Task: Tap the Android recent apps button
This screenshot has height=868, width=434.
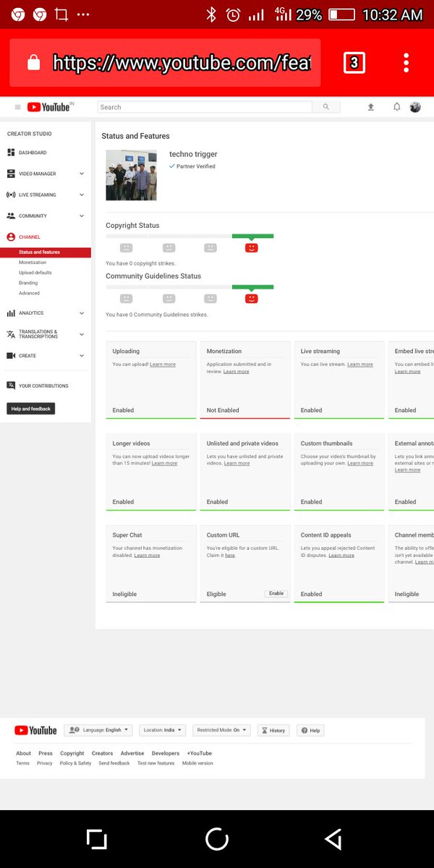Action: pyautogui.click(x=96, y=839)
